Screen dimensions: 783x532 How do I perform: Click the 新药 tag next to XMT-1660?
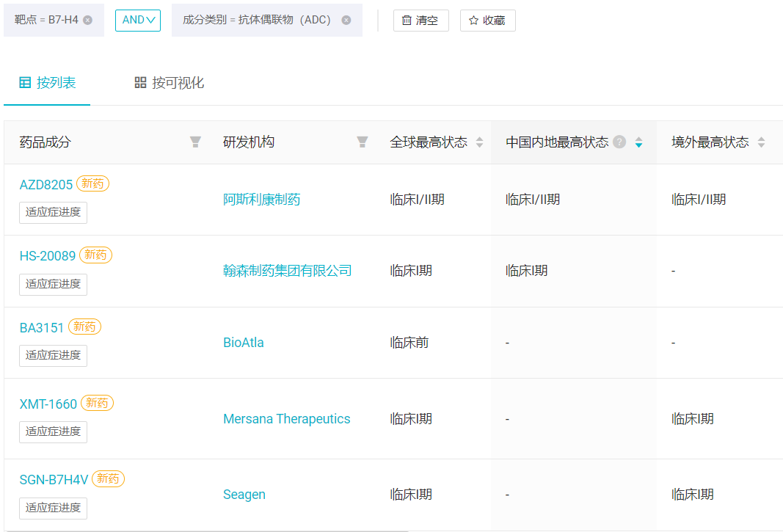[97, 403]
